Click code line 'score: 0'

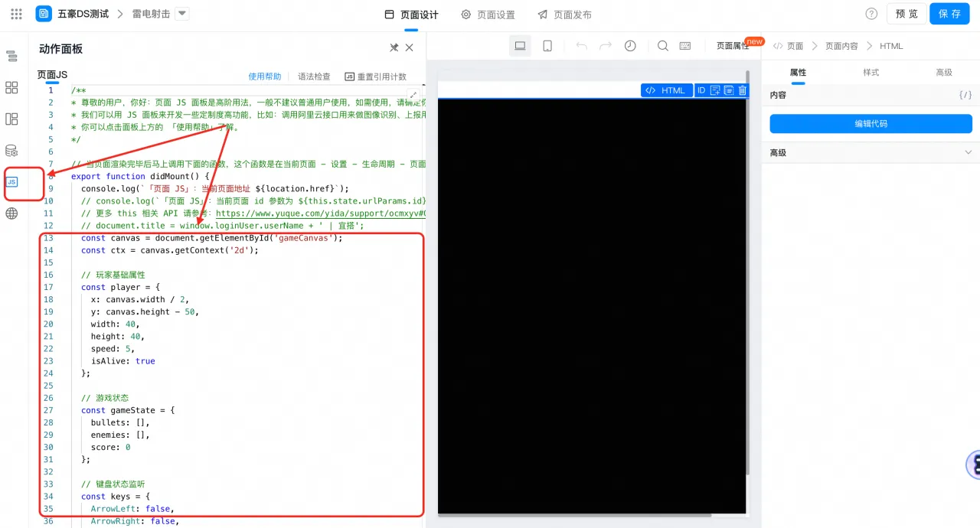point(110,447)
